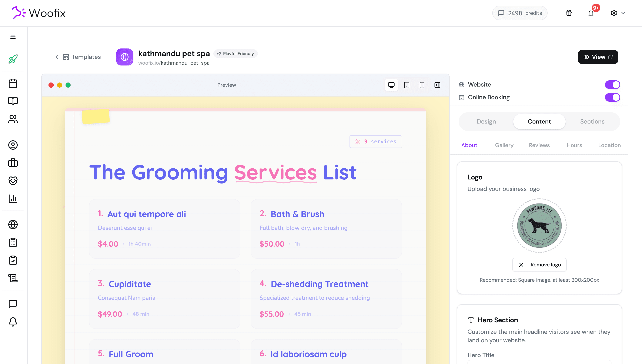The image size is (642, 364).
Task: Open the settings gear dropdown top right
Action: tap(614, 13)
